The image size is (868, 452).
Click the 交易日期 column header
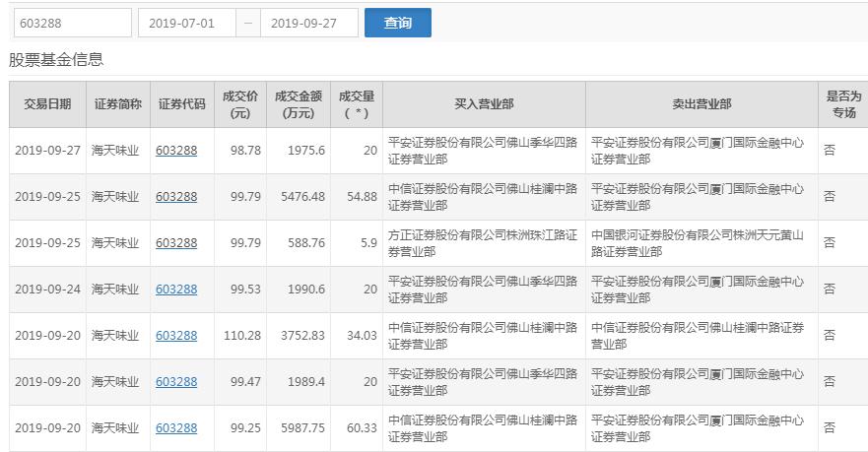47,104
